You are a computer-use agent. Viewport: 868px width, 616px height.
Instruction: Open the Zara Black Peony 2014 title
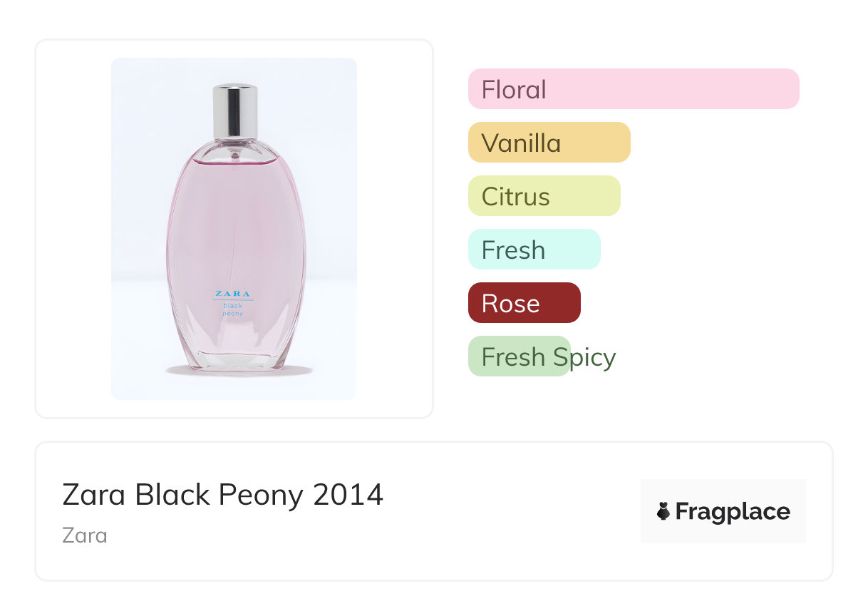tap(222, 495)
